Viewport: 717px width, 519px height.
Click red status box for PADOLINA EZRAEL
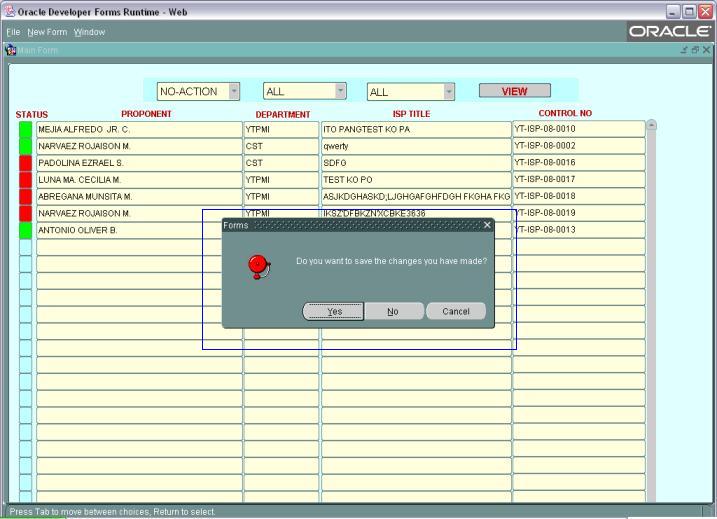(26, 163)
